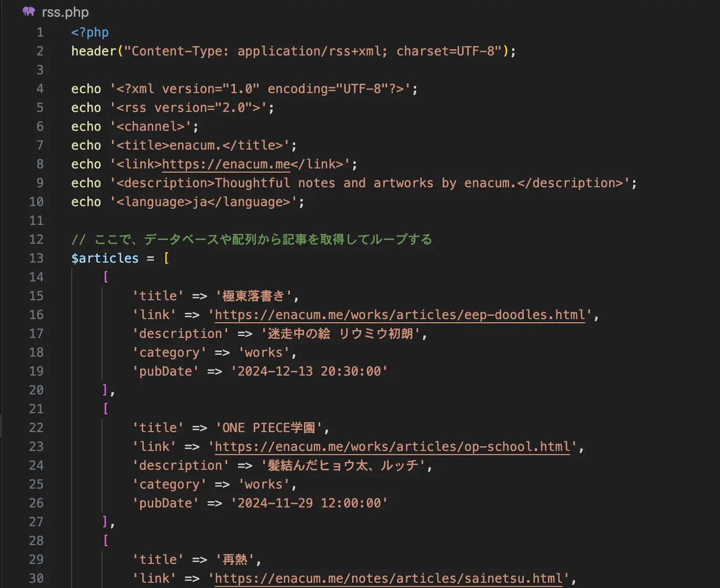Select the rss.php file tab label
The height and width of the screenshot is (588, 720).
(65, 12)
